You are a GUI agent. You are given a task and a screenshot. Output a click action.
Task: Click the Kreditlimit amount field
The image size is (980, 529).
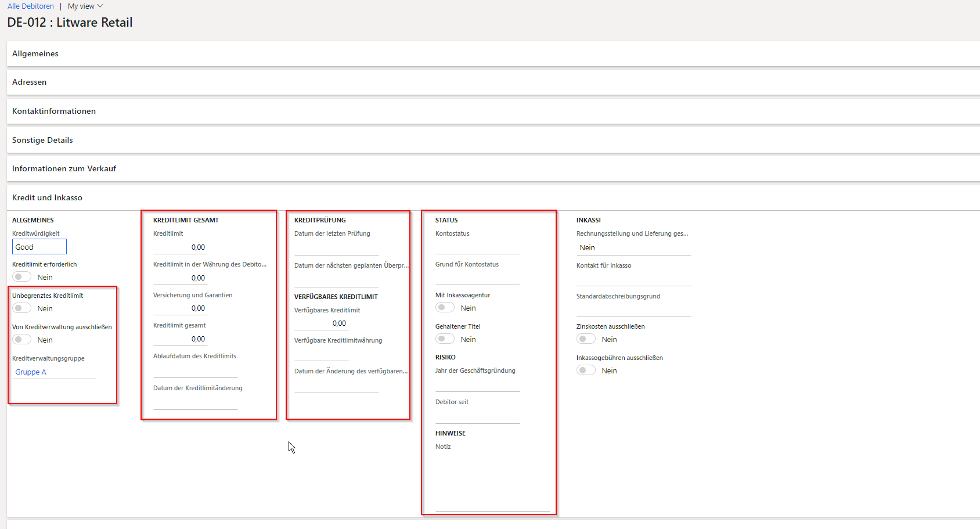click(x=180, y=246)
